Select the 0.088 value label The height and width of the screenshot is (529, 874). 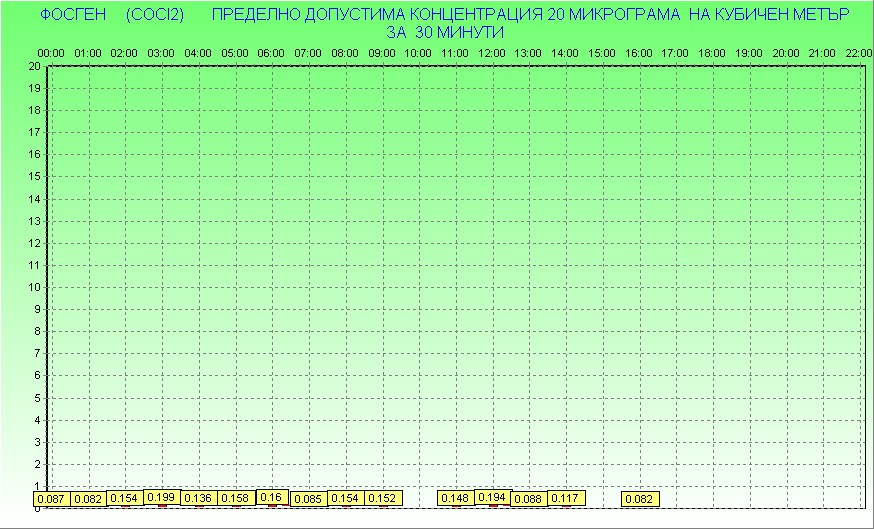(x=529, y=499)
